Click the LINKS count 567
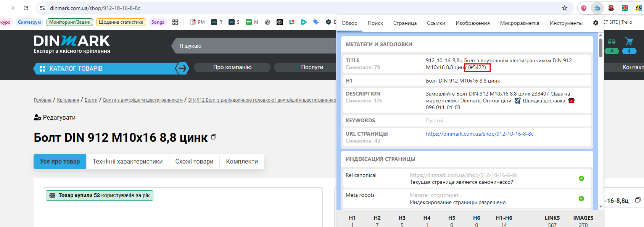 point(552,225)
